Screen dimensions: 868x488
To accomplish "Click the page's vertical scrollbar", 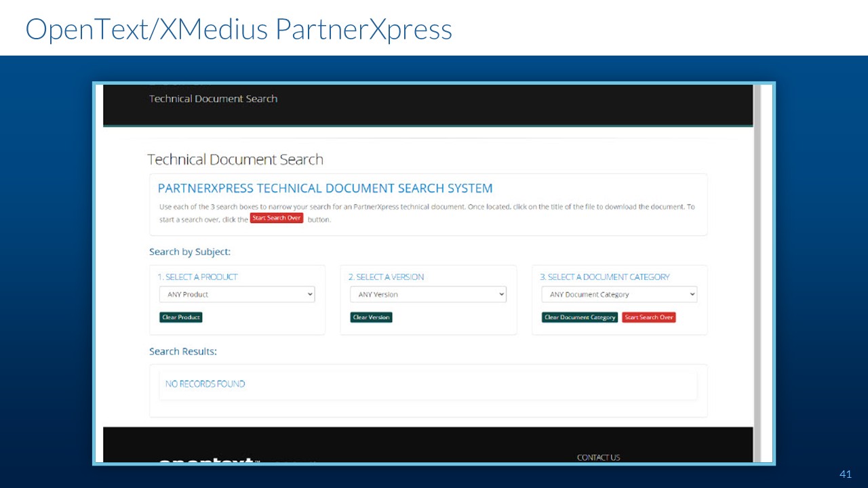I will click(x=757, y=271).
